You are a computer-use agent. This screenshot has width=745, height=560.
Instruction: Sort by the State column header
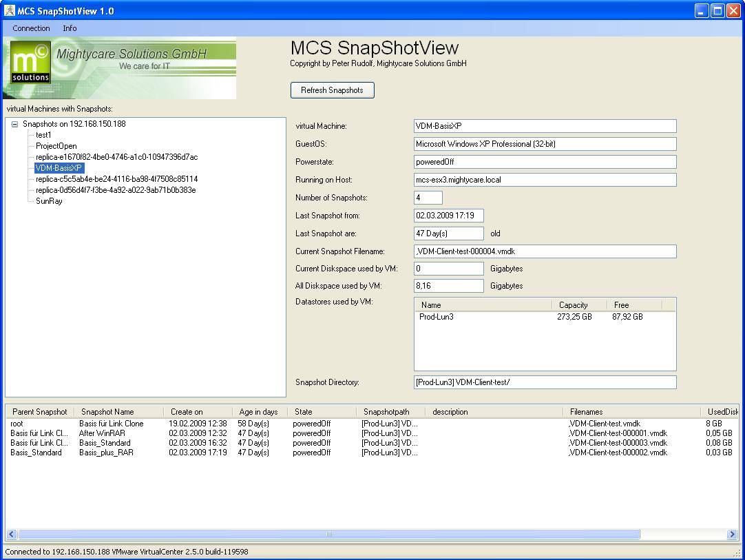coord(322,412)
